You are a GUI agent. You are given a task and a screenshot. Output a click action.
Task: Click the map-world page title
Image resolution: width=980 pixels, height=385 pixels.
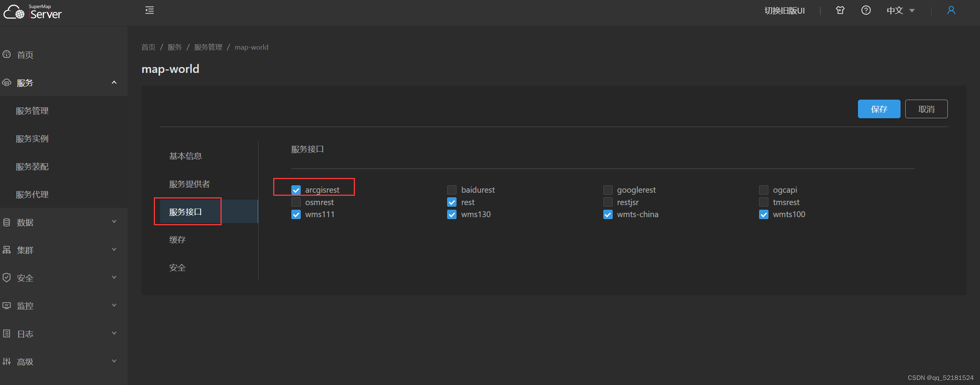(x=171, y=69)
